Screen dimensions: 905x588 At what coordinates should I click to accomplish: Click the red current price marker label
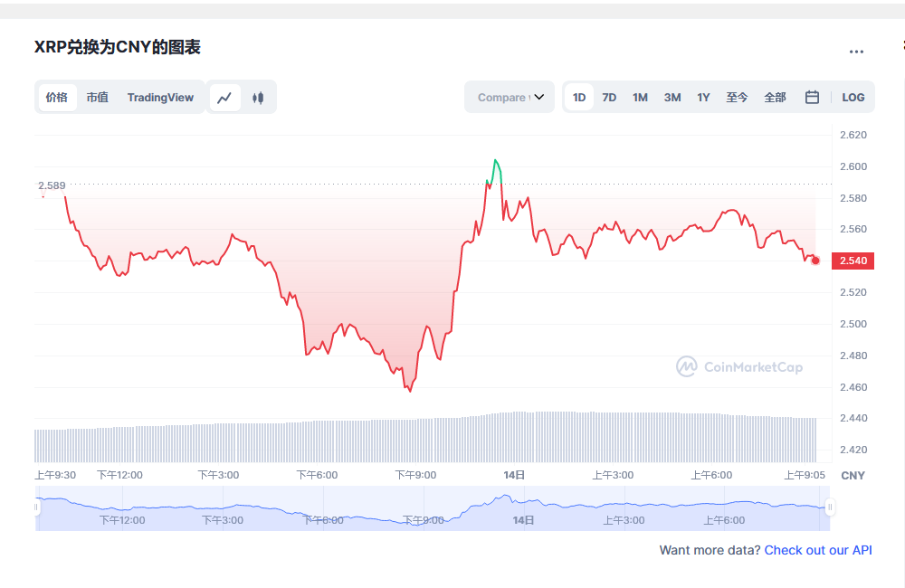click(852, 261)
